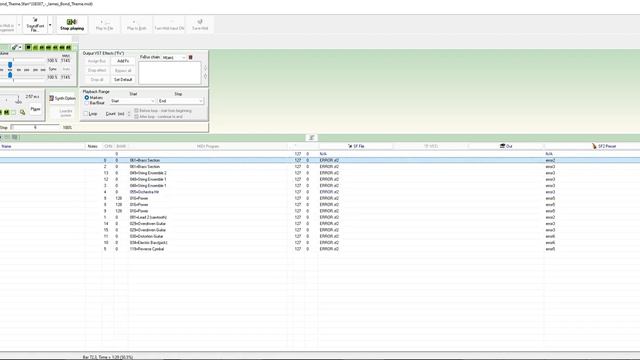Click the Out column header icon
The height and width of the screenshot is (360, 640).
point(502,146)
